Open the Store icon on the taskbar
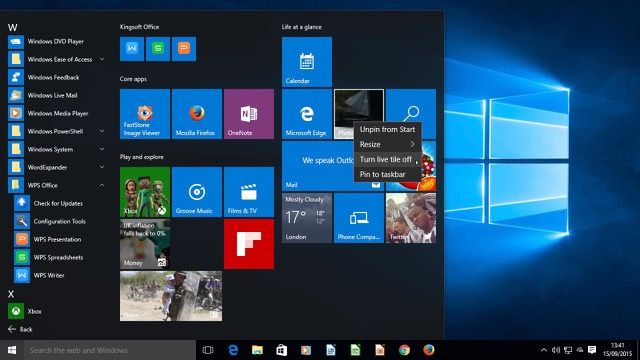640x360 pixels. tap(282, 350)
